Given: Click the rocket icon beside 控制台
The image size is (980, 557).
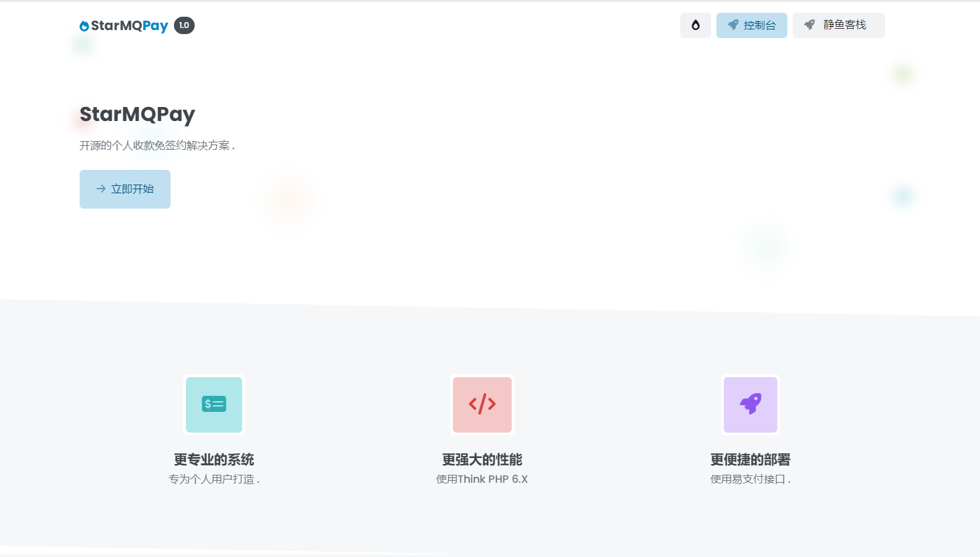Looking at the screenshot, I should pos(733,25).
